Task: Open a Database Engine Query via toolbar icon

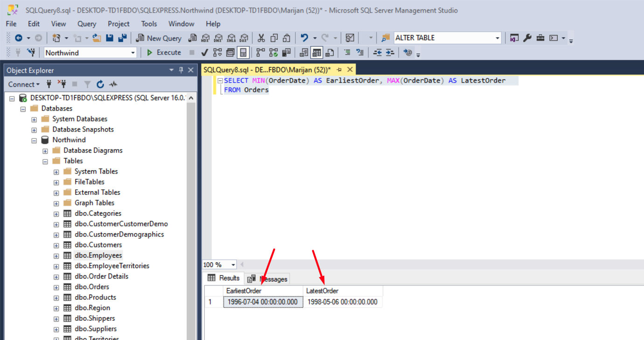Action: point(192,38)
